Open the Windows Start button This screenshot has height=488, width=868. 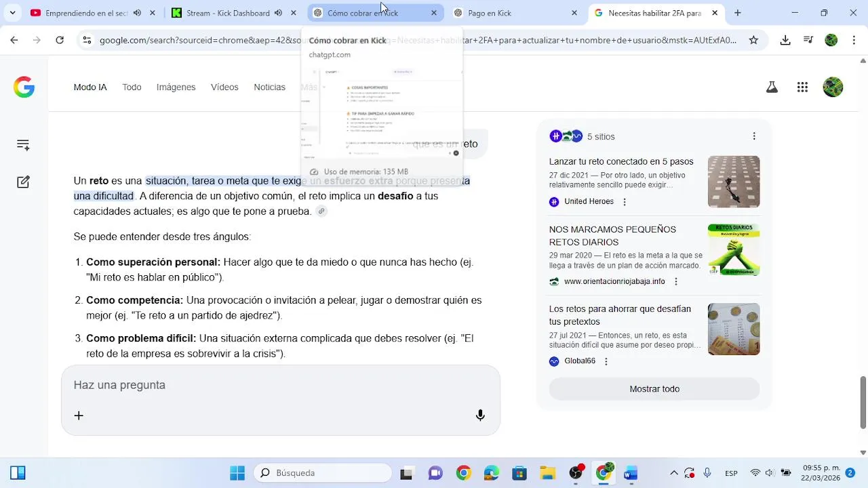[x=237, y=473]
